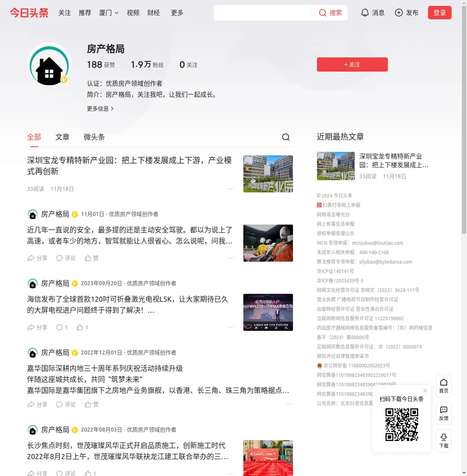Screen dimensions: 467x476
Task: Open 京ICP证140141号 link
Action: point(335,271)
